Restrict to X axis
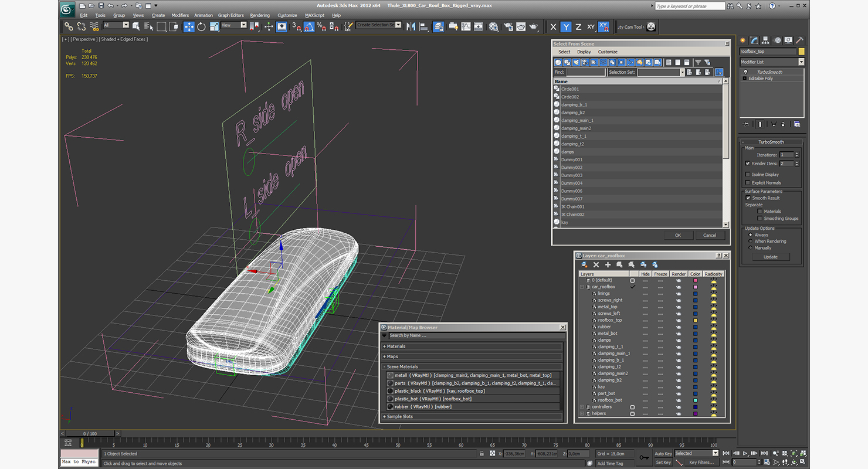Viewport: 868px width, 469px height. pos(553,26)
